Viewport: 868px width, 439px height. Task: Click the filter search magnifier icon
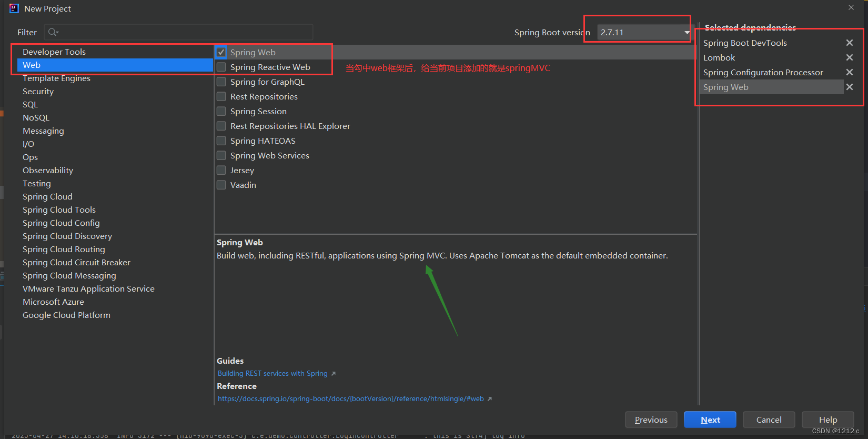point(53,32)
